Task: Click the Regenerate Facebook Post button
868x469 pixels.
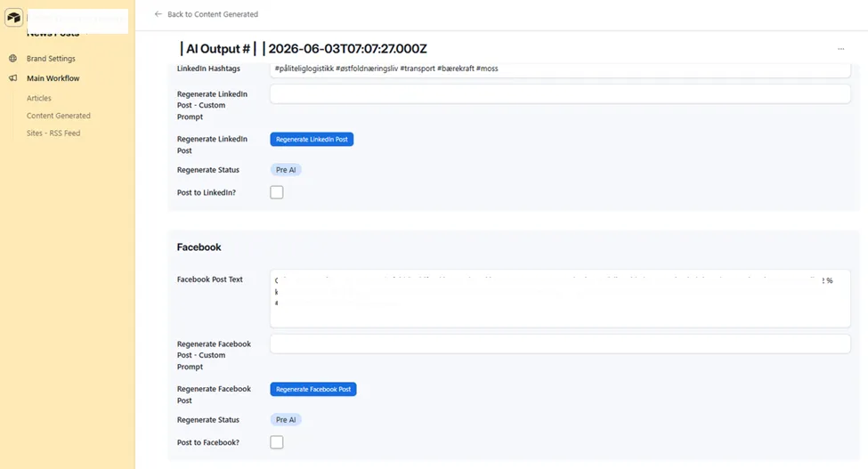Action: (x=313, y=390)
